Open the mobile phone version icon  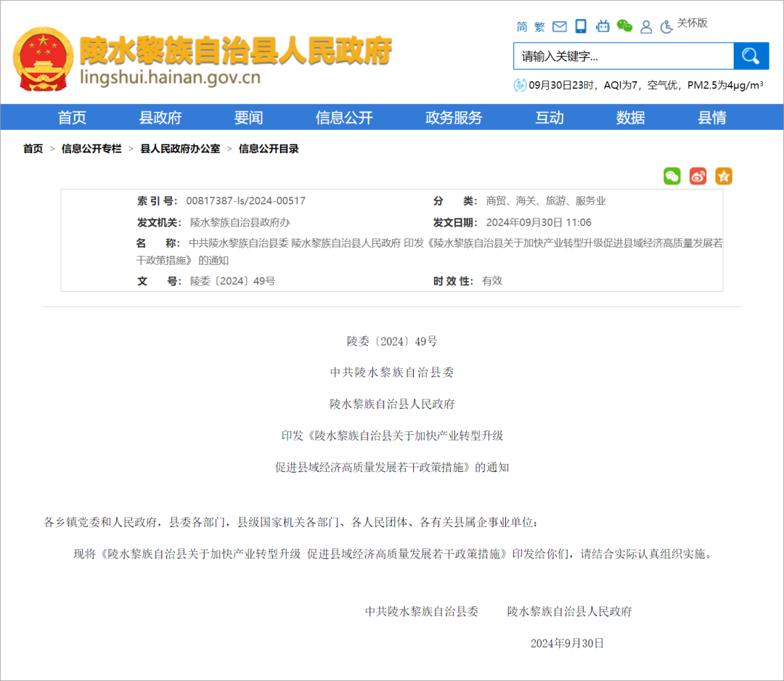pyautogui.click(x=581, y=26)
